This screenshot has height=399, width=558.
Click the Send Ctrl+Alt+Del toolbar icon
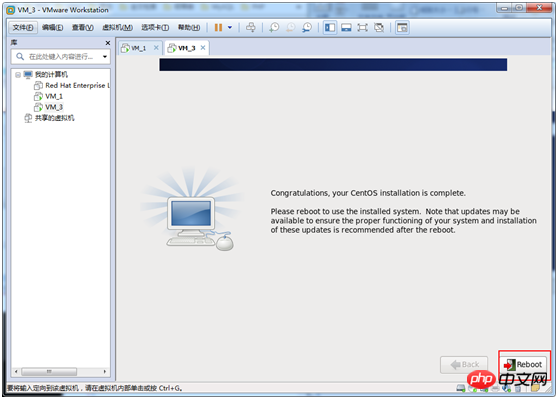tap(251, 27)
